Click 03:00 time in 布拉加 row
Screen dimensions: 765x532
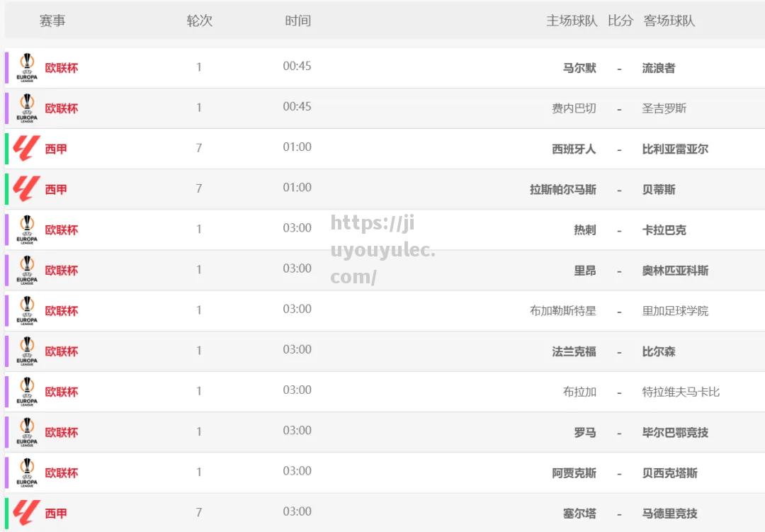click(x=297, y=390)
